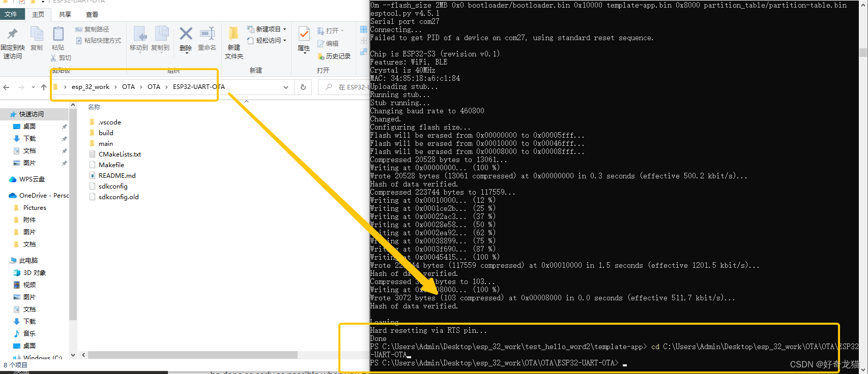This screenshot has width=868, height=374.
Task: Click Paste Shortcut (粘贴快捷方式)
Action: (98, 41)
